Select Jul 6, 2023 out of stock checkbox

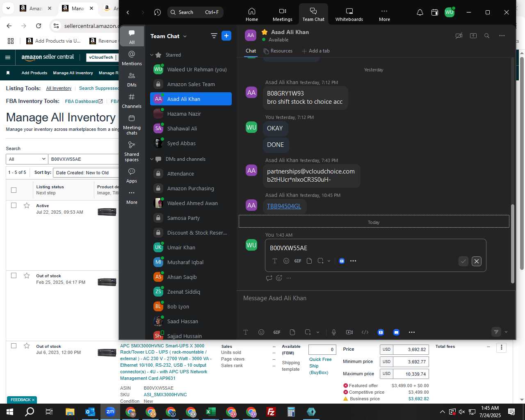(14, 346)
